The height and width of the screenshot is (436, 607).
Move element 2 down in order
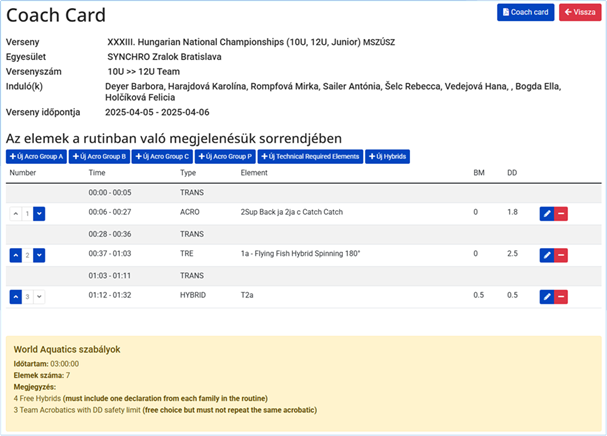point(39,255)
